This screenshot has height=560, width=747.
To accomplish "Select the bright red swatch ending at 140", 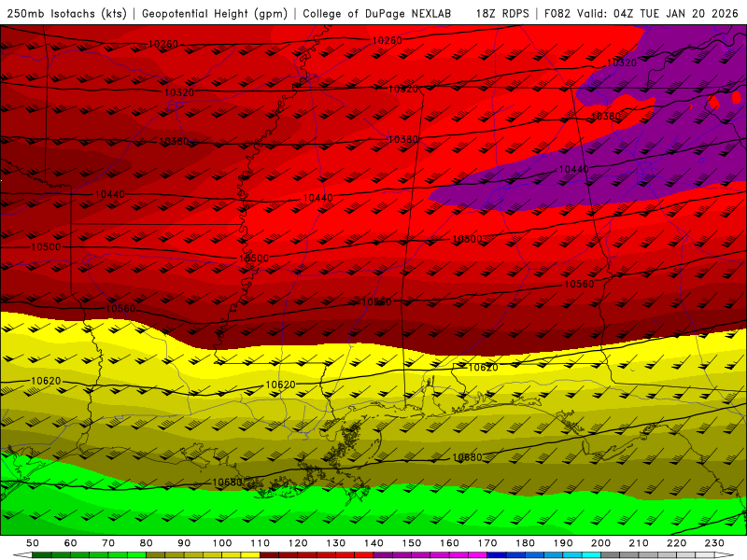I will [x=364, y=555].
